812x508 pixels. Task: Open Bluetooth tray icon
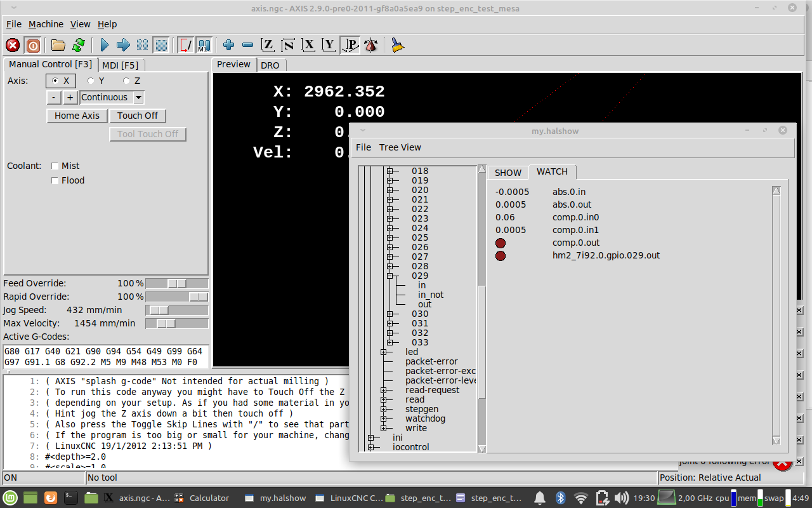click(x=561, y=498)
